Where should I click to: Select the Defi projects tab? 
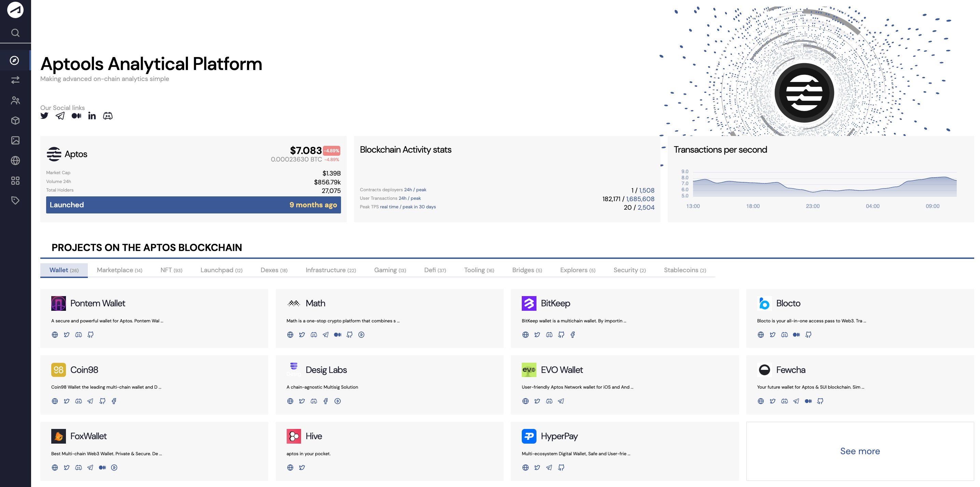[435, 270]
